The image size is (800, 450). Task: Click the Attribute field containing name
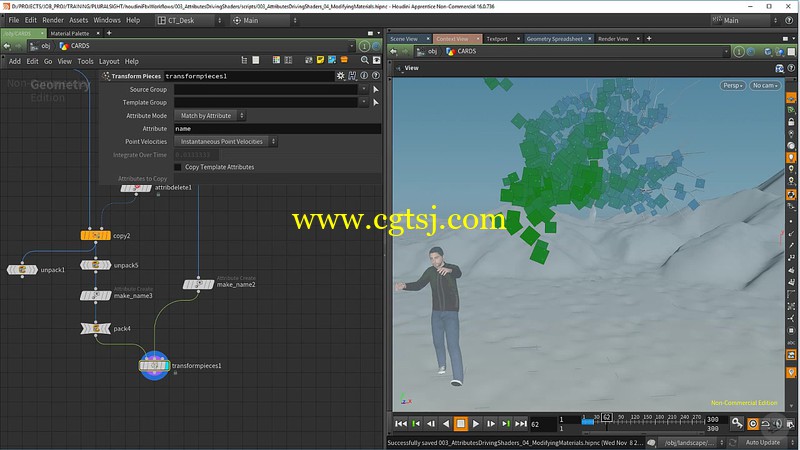(x=278, y=129)
